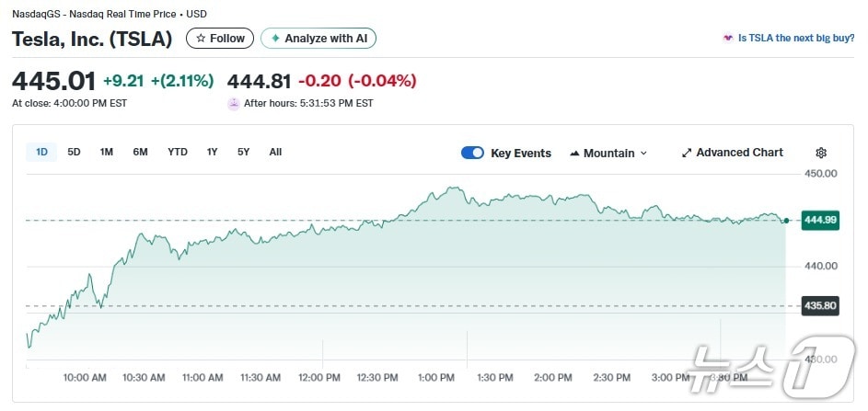Viewport: 868px width, 411px height.
Task: Click the Mountain chart type icon
Action: [x=575, y=154]
